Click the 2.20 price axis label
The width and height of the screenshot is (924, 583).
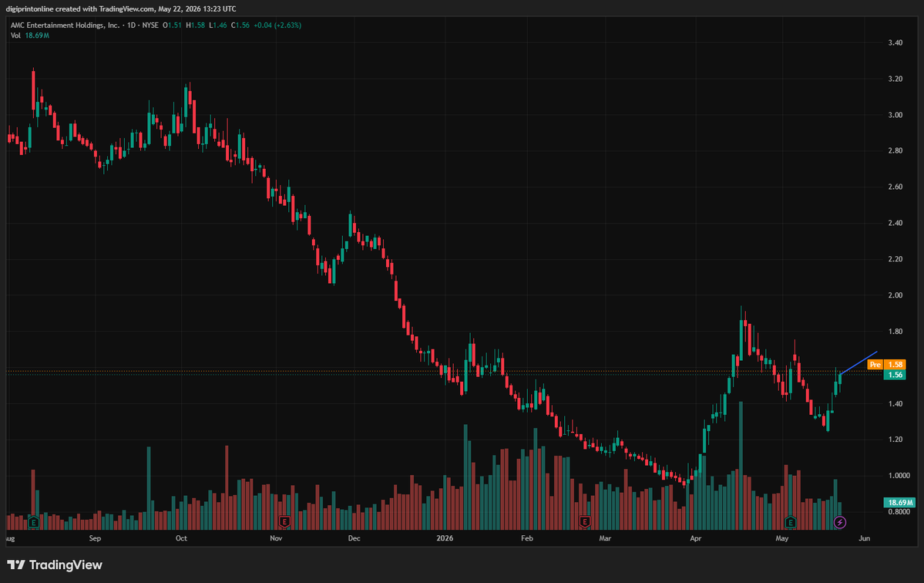point(895,259)
